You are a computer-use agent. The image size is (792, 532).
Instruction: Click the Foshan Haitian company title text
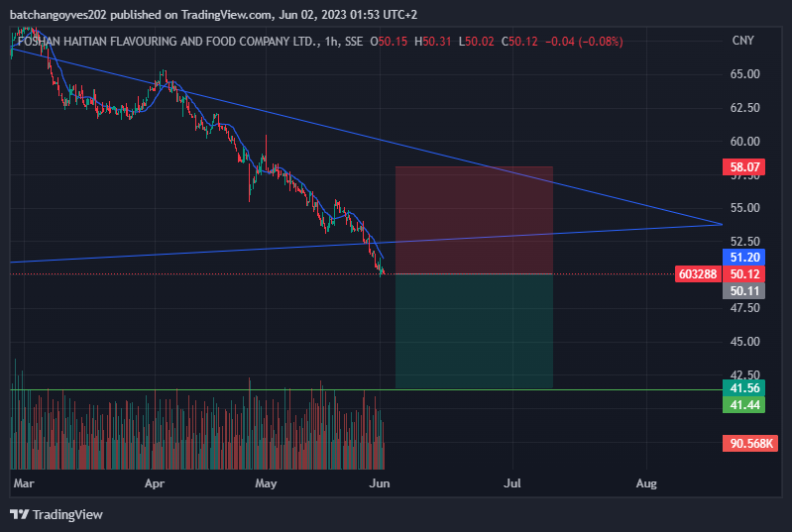[x=168, y=42]
